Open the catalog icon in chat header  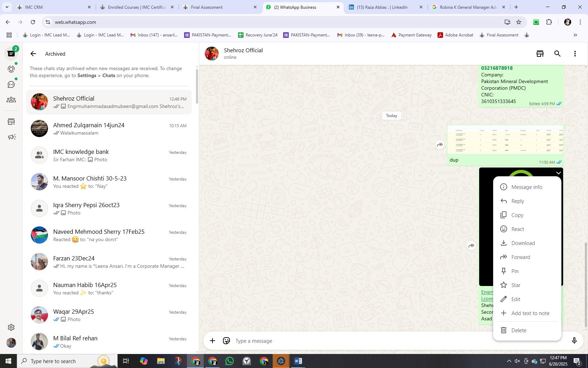540,54
